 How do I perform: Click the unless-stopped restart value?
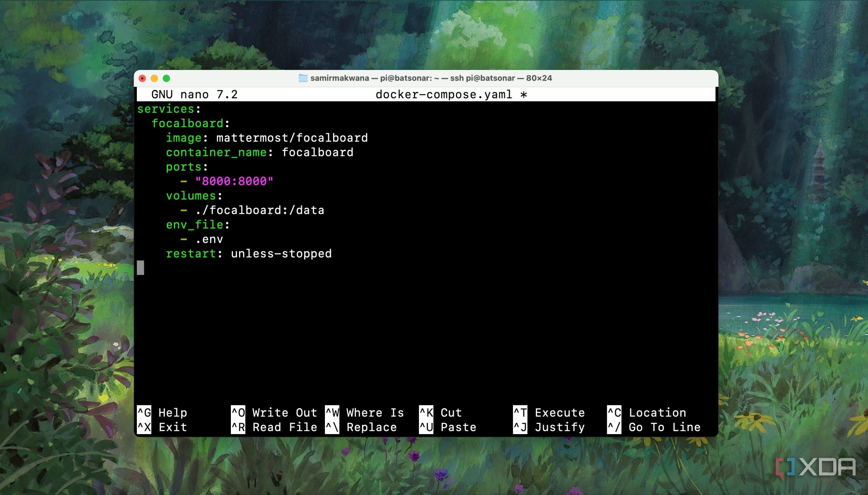pyautogui.click(x=281, y=254)
